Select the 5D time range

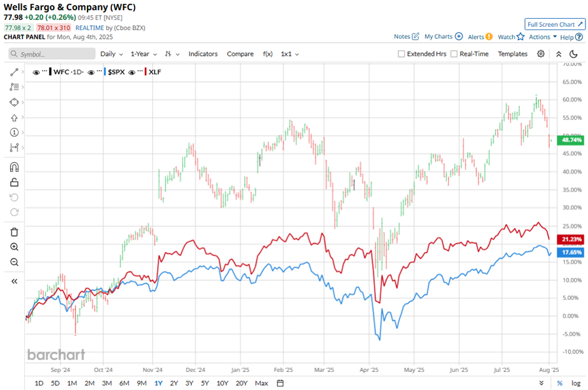click(55, 383)
